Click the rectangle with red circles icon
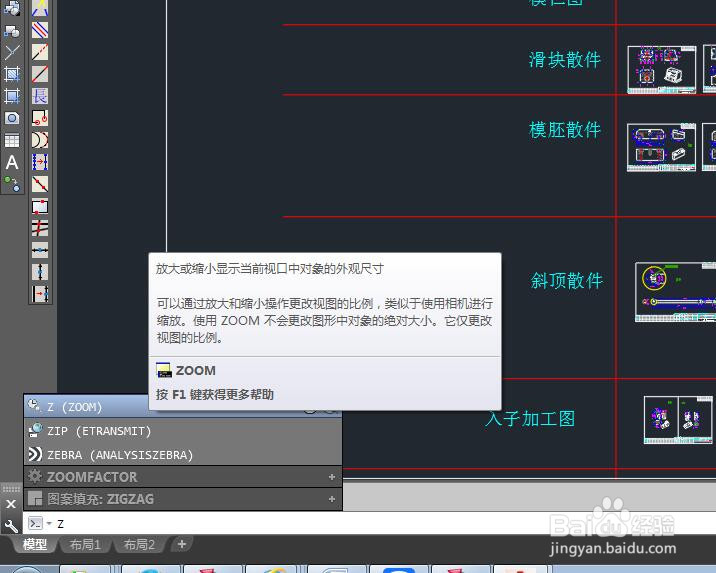 click(40, 118)
